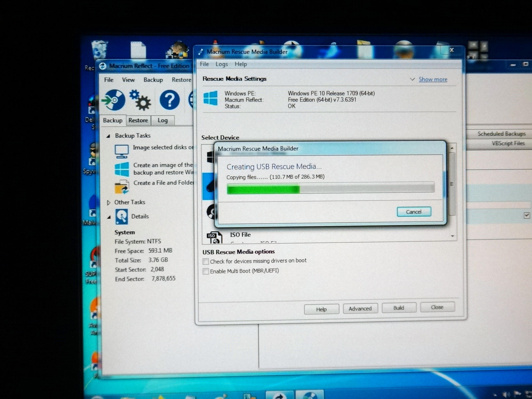Expand the Show more chevron arrow
The width and height of the screenshot is (532, 399).
[x=412, y=79]
